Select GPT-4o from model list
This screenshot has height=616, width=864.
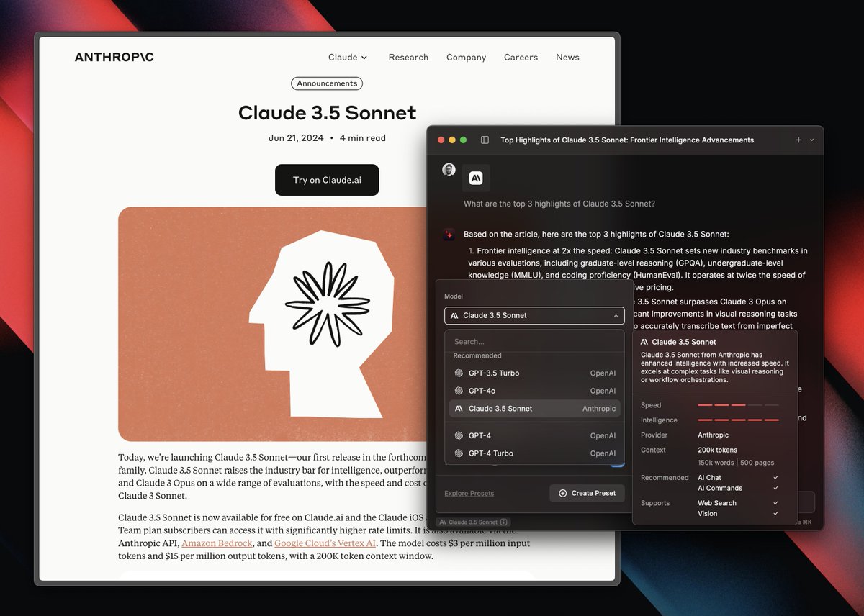pyautogui.click(x=534, y=391)
